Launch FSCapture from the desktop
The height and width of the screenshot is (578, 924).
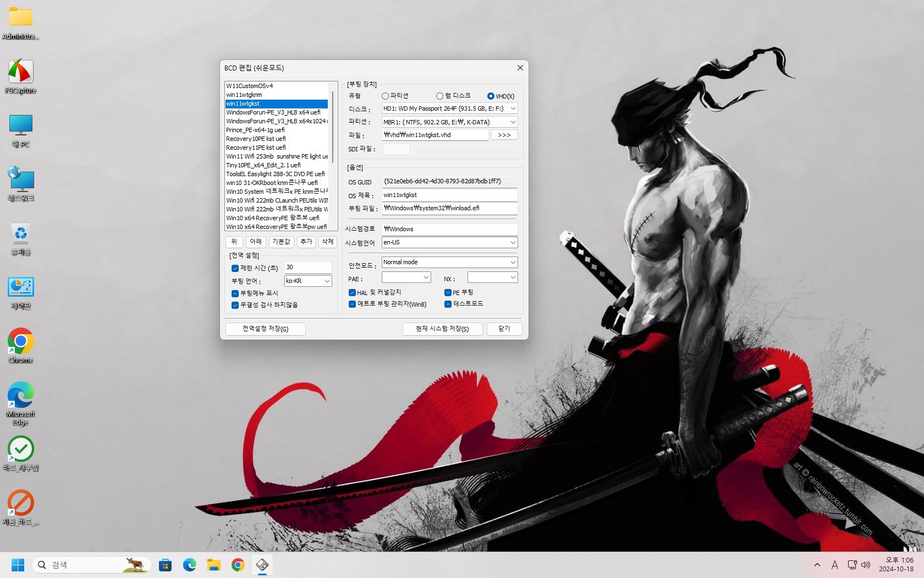(x=21, y=76)
